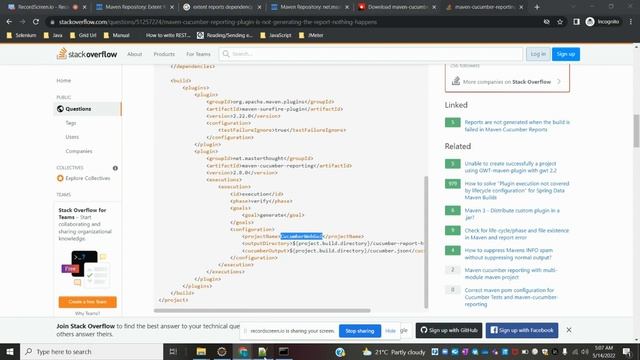The height and width of the screenshot is (360, 640).
Task: Open Windows Start menu
Action: pyautogui.click(x=10, y=351)
